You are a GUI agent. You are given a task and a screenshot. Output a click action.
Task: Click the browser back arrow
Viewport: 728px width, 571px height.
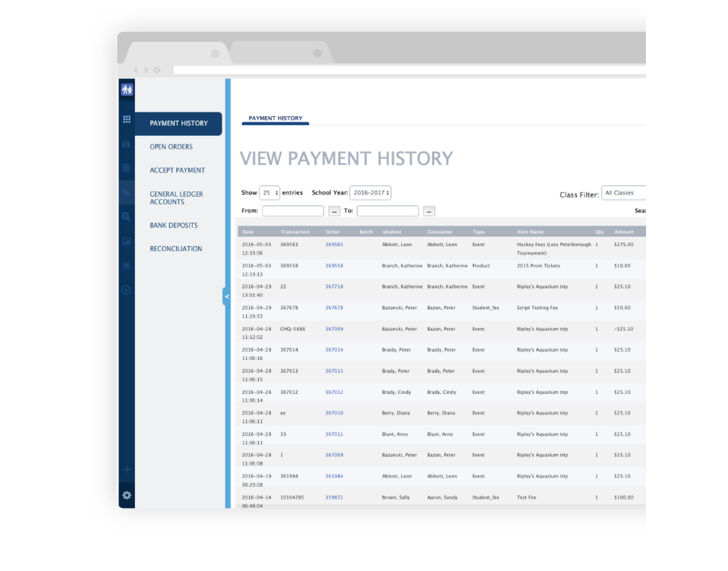(136, 70)
